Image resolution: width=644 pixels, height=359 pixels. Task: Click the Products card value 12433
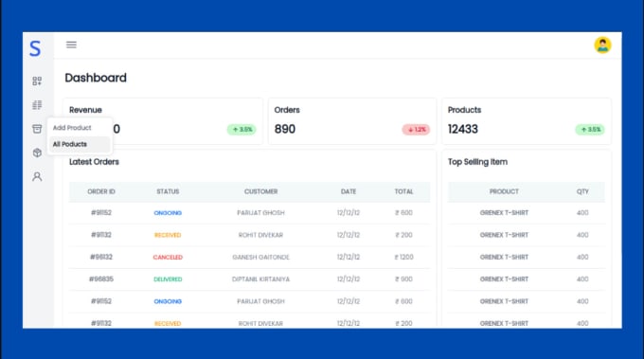coord(463,129)
